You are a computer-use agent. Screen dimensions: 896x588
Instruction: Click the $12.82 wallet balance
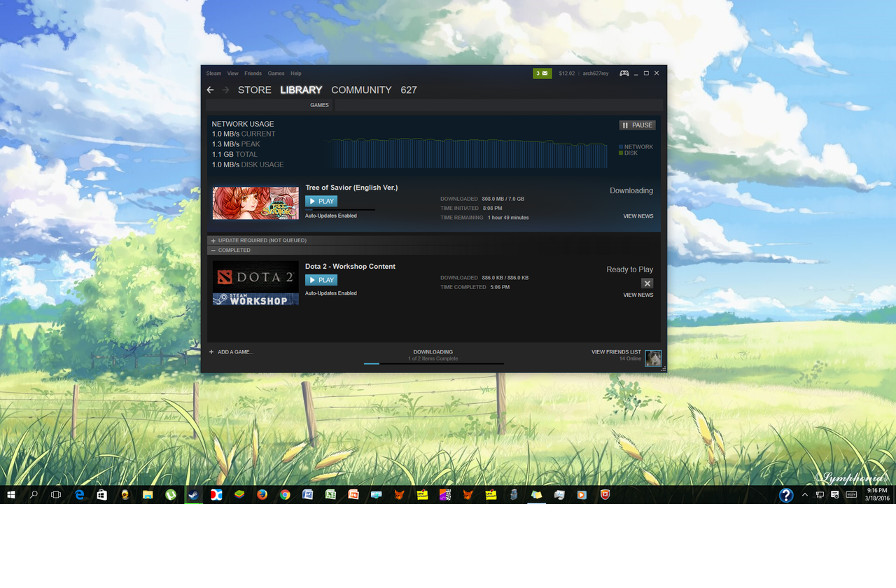[567, 73]
